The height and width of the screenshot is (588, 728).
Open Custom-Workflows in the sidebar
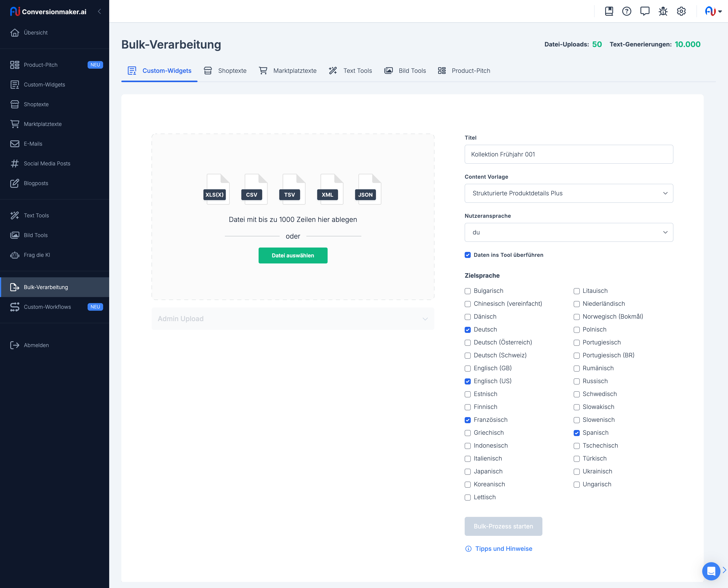click(x=54, y=307)
